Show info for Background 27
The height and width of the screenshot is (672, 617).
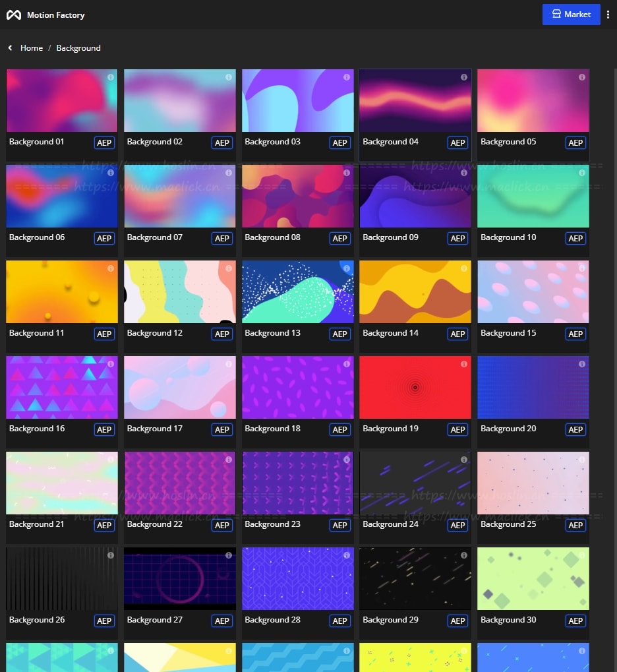228,555
